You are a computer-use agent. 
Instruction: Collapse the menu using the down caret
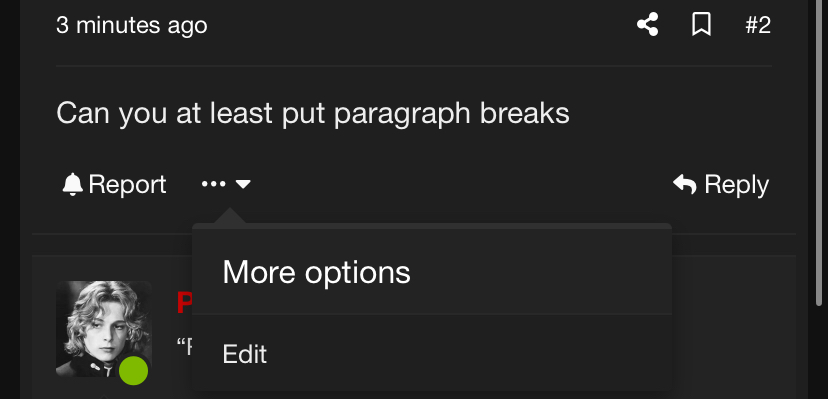[x=243, y=184]
